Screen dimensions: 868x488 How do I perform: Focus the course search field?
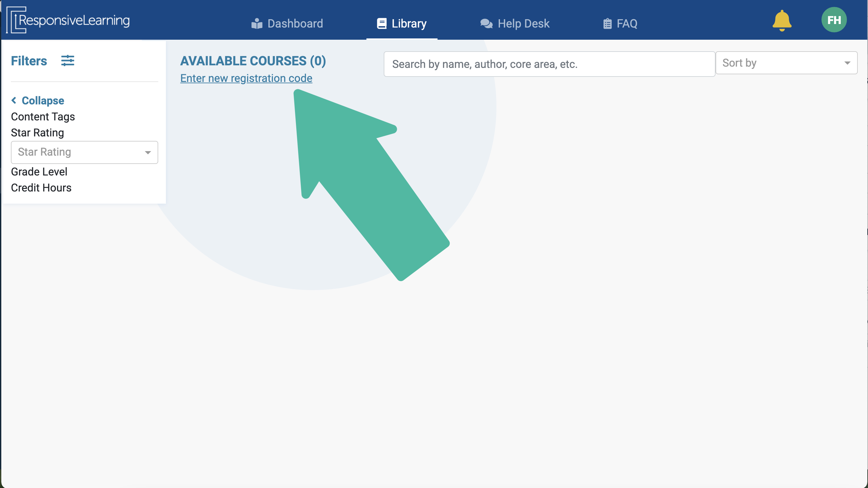click(549, 64)
